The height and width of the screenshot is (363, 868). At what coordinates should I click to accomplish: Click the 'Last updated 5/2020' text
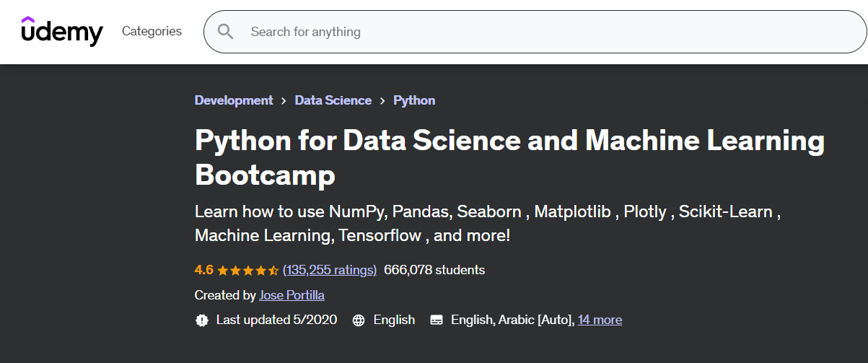click(276, 320)
